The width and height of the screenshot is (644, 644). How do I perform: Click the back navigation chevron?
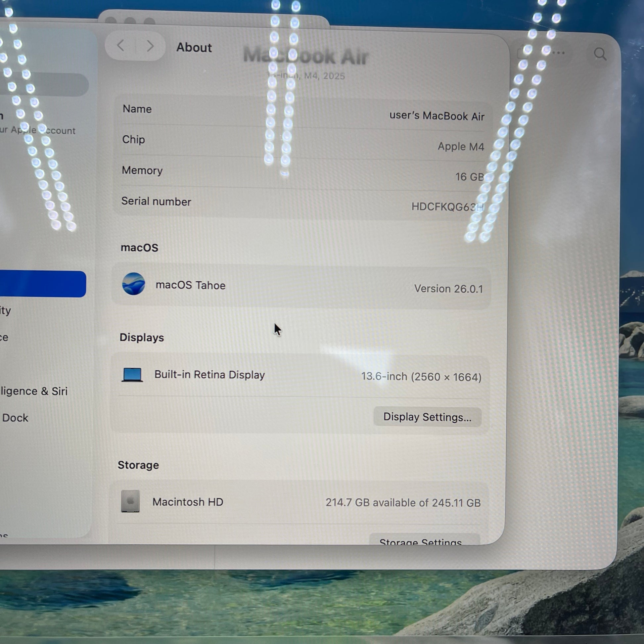click(121, 46)
